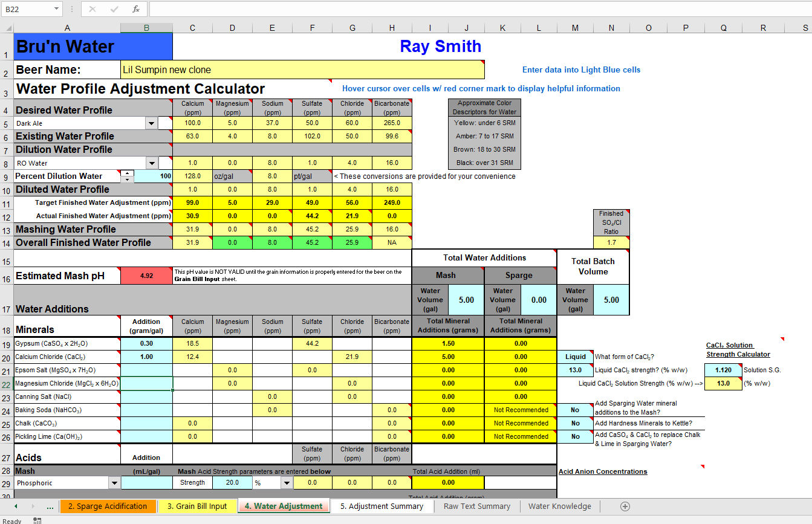
Task: Open the Water Knowledge sheet tab
Action: point(560,506)
